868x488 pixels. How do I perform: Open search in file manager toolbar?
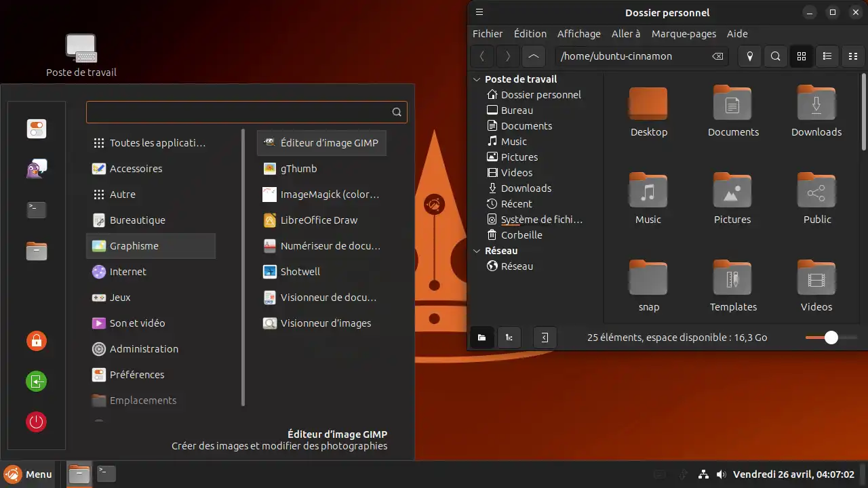pyautogui.click(x=776, y=56)
